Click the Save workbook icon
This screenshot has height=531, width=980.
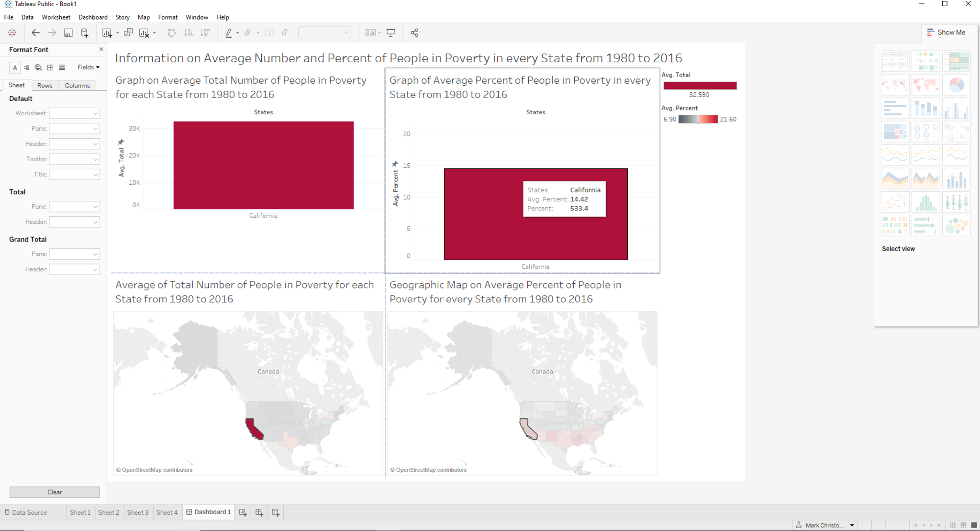(x=68, y=33)
